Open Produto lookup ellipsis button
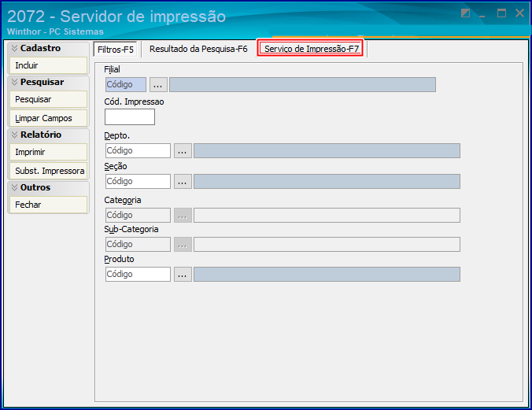The image size is (532, 410). pos(183,274)
